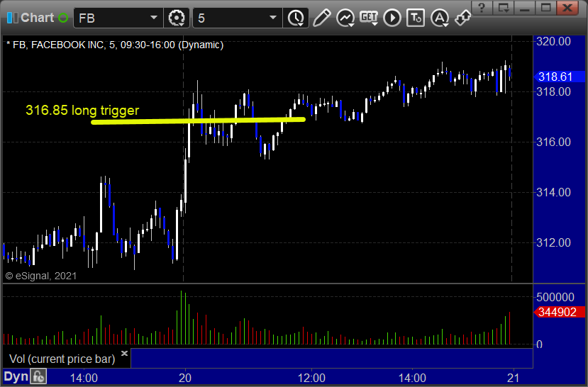
Task: Open help with the question mark button
Action: click(482, 7)
